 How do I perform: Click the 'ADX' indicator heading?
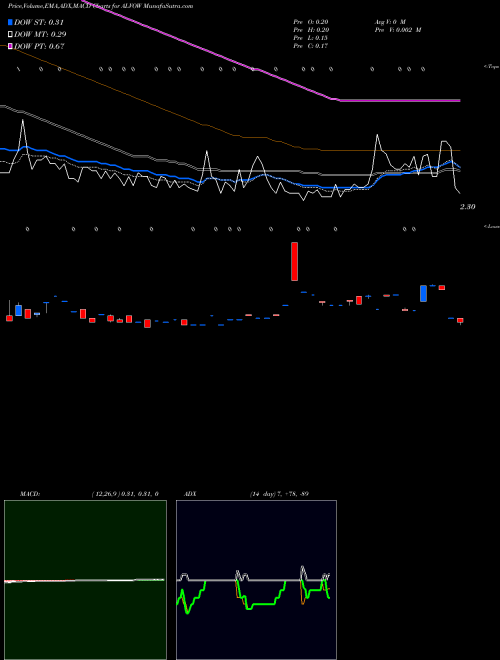click(x=190, y=493)
